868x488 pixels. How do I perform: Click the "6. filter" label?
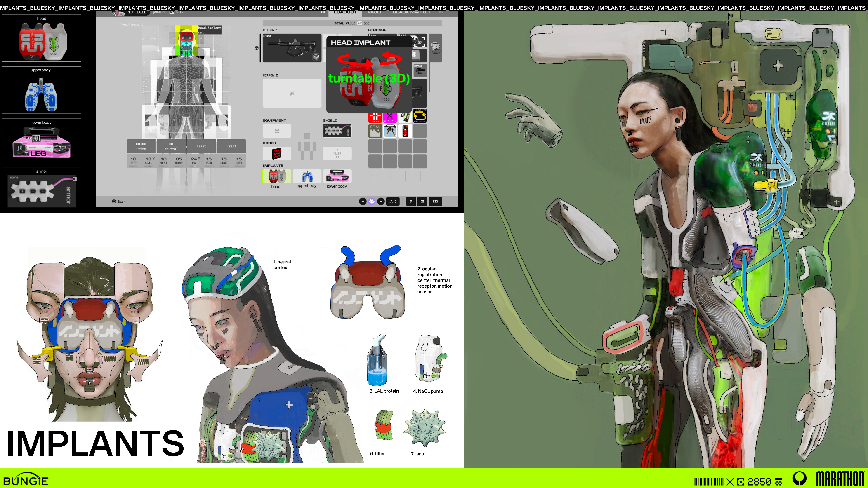tap(377, 454)
